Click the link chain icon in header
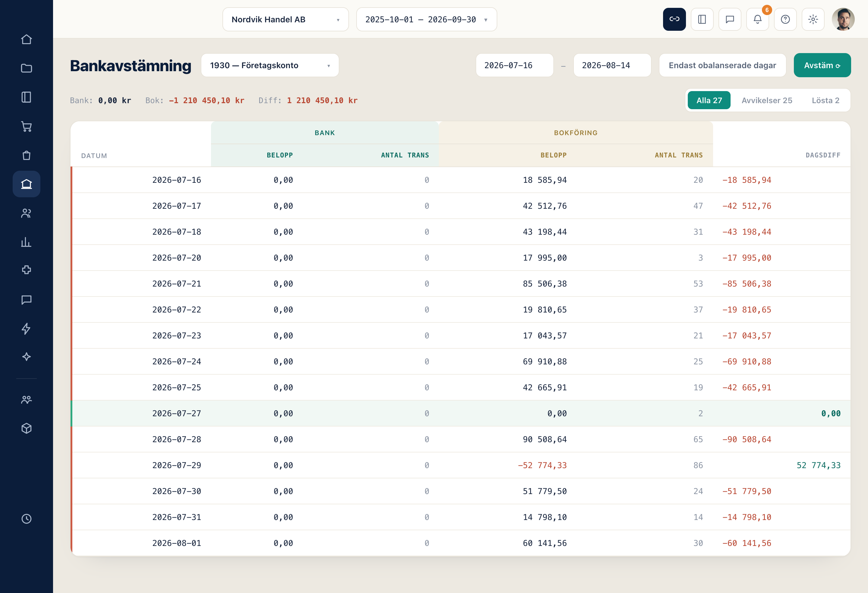 coord(674,19)
